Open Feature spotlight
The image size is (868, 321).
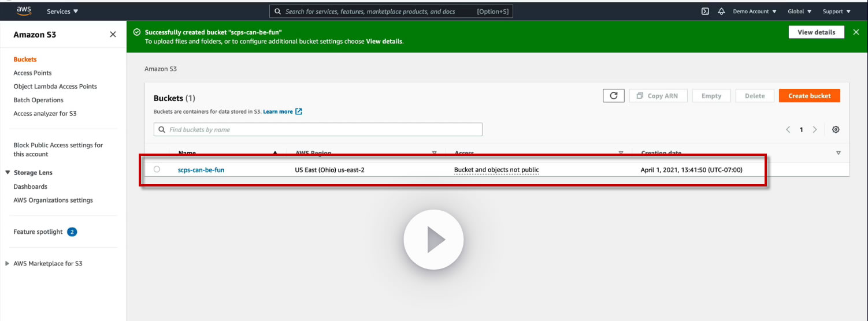pyautogui.click(x=38, y=232)
